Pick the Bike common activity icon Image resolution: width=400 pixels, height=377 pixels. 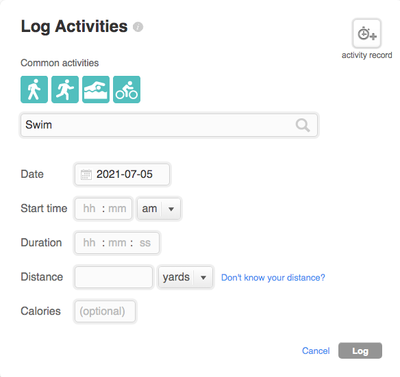tap(127, 89)
